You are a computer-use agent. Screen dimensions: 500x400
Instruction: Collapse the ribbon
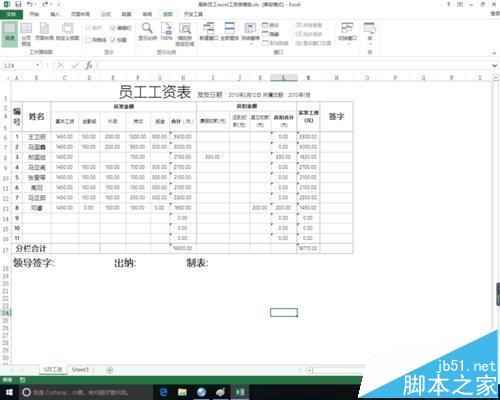pos(494,53)
